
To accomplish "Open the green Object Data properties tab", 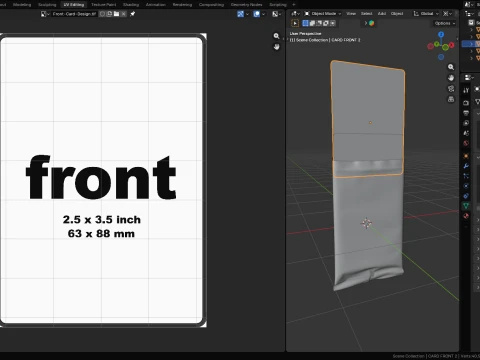I will [466, 206].
